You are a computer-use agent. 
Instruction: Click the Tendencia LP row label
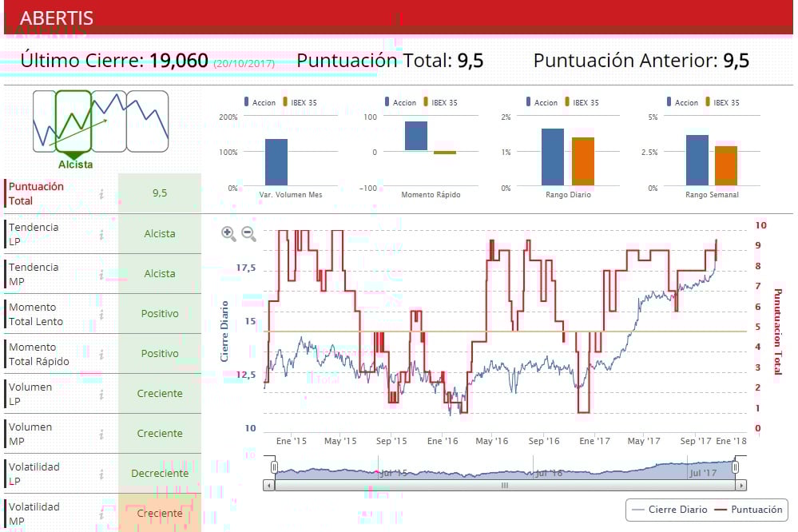point(34,234)
